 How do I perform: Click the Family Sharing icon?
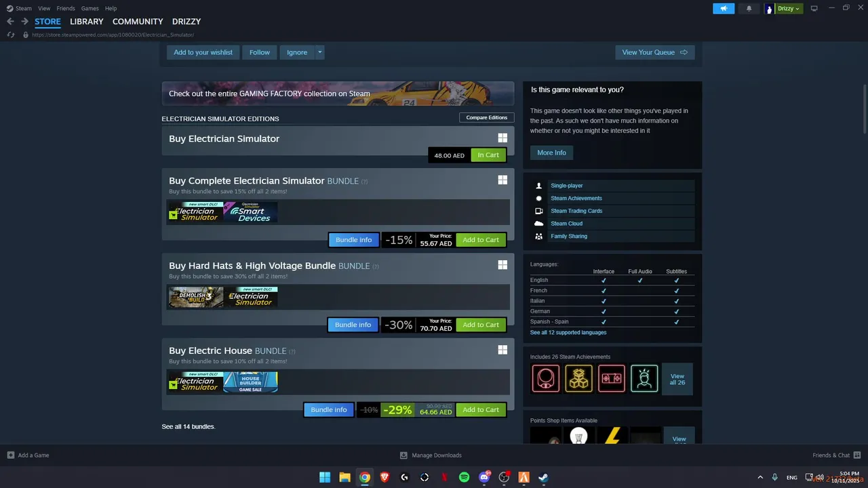[x=539, y=236]
